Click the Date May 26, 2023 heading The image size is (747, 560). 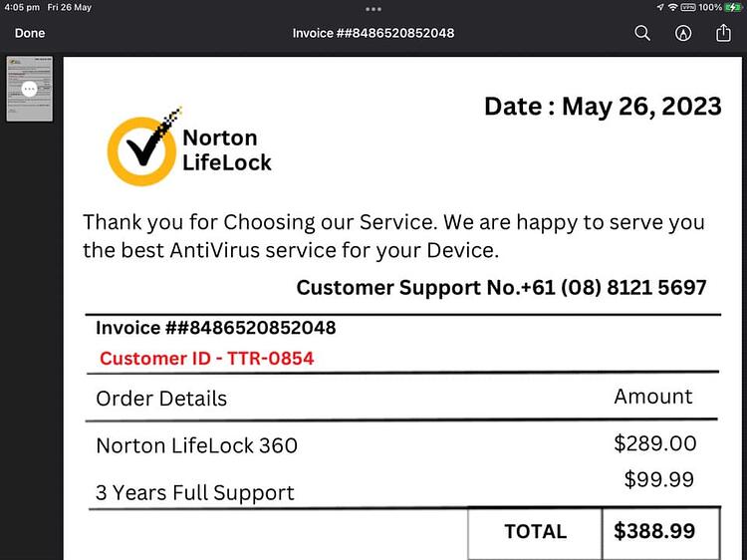click(x=603, y=107)
